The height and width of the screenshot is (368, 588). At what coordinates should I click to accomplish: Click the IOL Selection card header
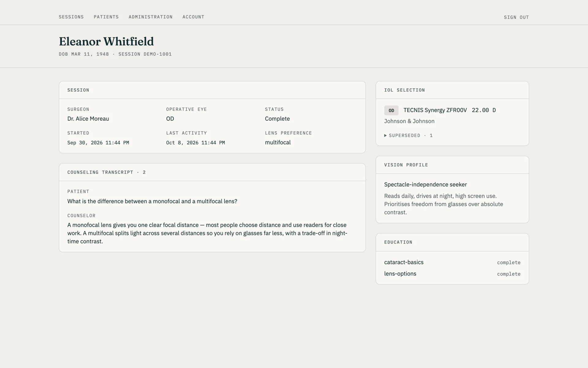[x=452, y=90]
